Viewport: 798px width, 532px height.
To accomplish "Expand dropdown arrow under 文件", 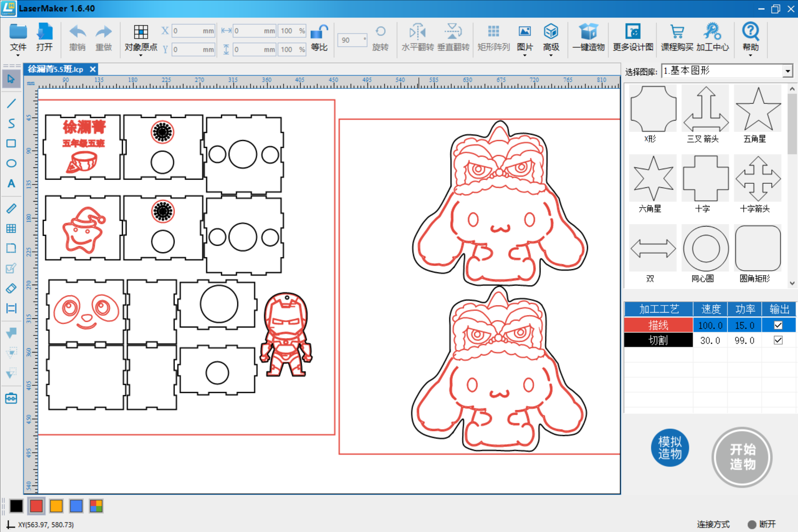I will coord(18,55).
